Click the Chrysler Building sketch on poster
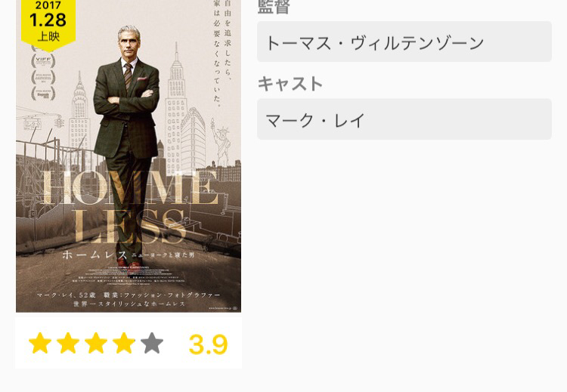The image size is (567, 392). 79,110
